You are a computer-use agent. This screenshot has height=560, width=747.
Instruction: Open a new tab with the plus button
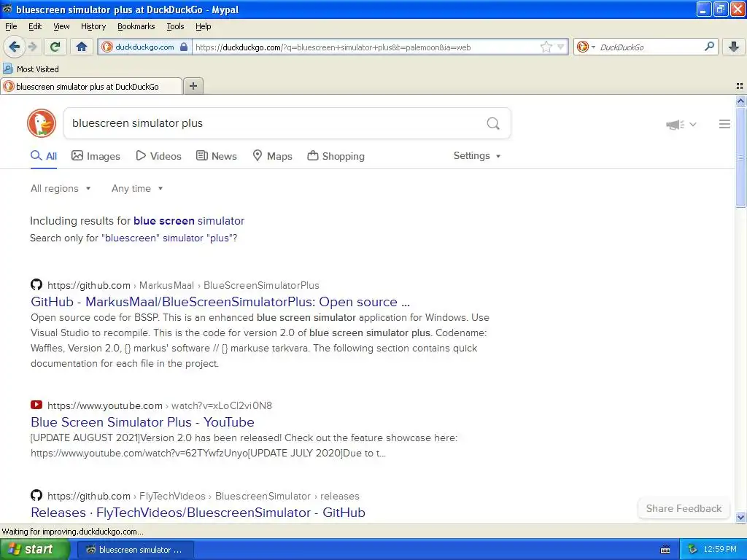[193, 86]
